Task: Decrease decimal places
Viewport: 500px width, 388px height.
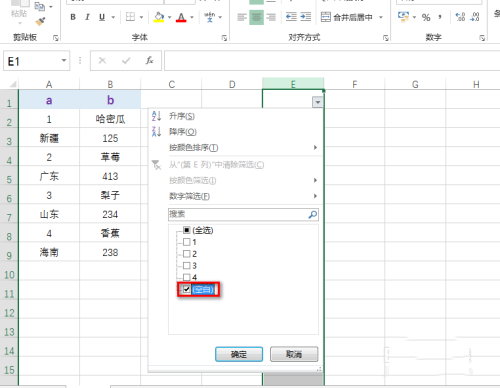Action: (475, 17)
